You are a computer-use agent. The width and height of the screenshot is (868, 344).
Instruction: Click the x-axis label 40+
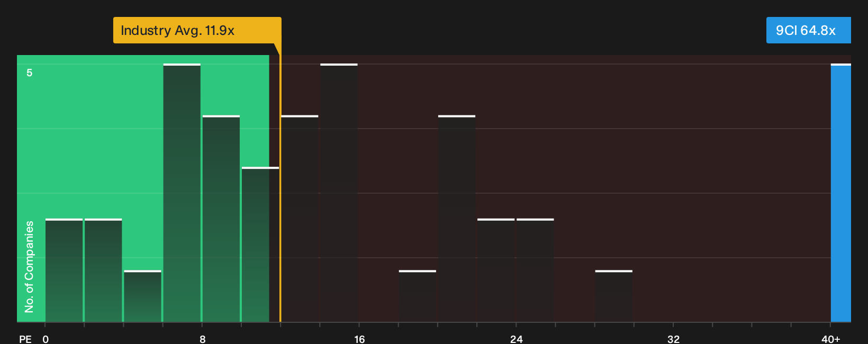(x=831, y=339)
